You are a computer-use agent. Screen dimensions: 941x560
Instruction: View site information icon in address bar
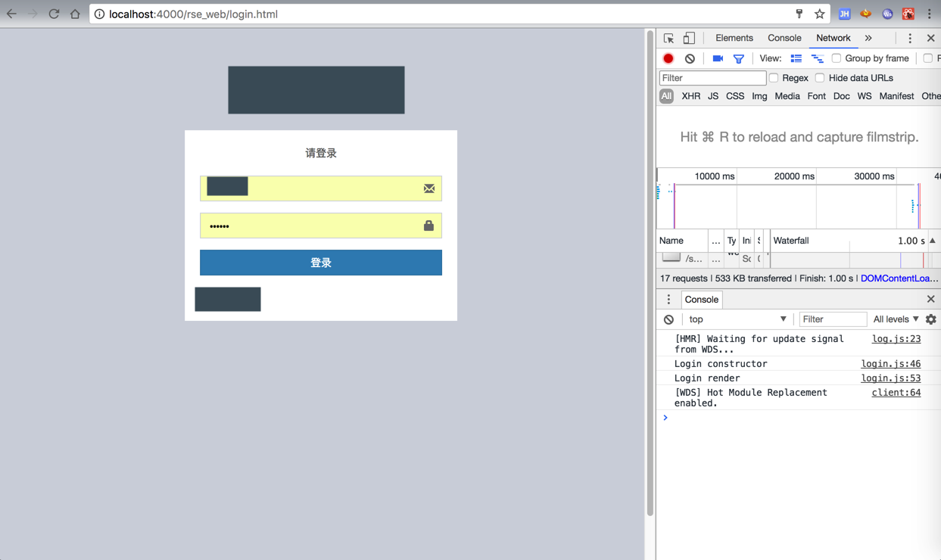(x=99, y=14)
